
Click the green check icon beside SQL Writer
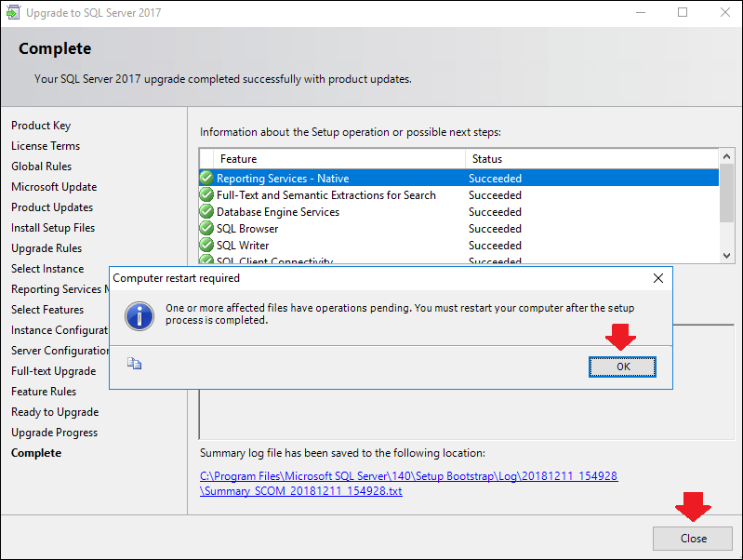tap(206, 245)
